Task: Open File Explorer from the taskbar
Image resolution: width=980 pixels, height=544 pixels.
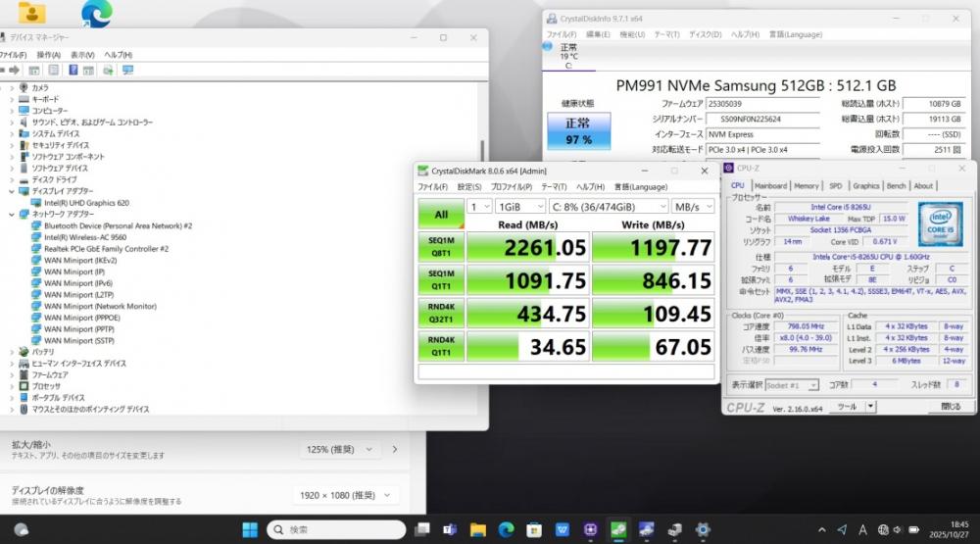Action: point(477,529)
